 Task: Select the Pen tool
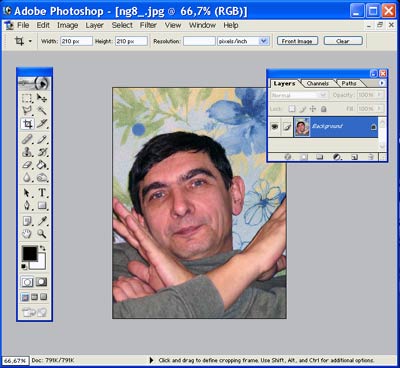tap(27, 205)
